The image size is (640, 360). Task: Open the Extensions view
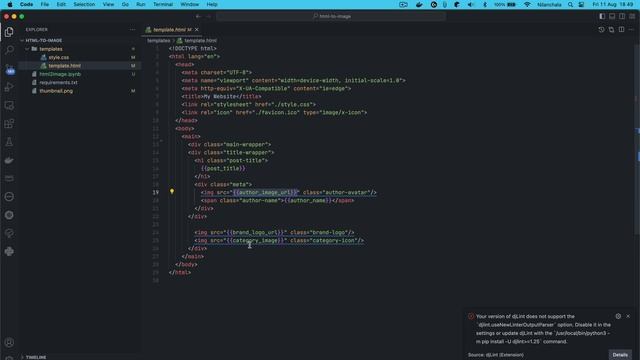click(9, 124)
